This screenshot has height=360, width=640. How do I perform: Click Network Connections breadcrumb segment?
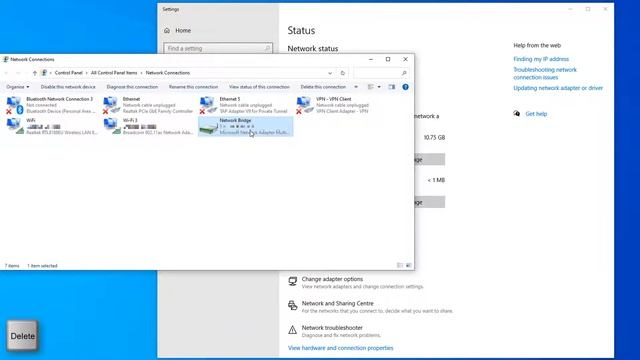pos(168,73)
